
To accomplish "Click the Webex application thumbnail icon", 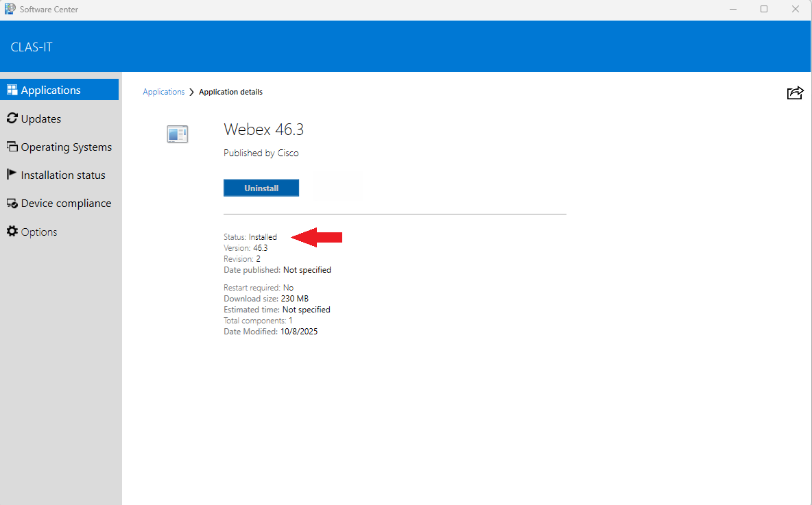I will tap(177, 134).
